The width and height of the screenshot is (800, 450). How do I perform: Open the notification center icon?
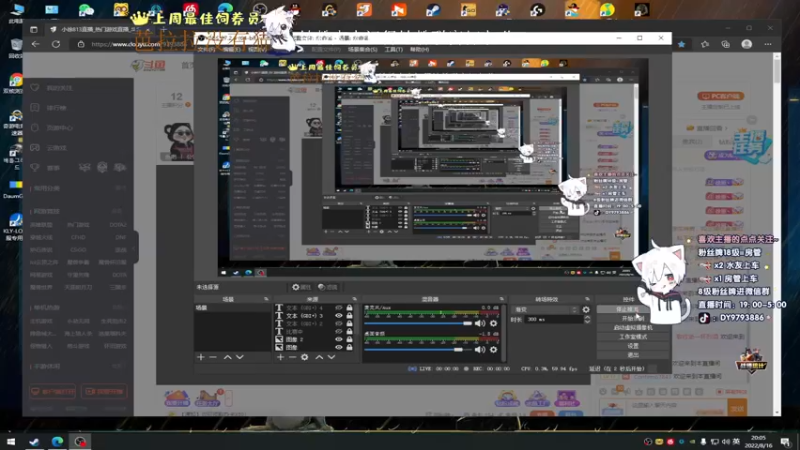pyautogui.click(x=785, y=441)
